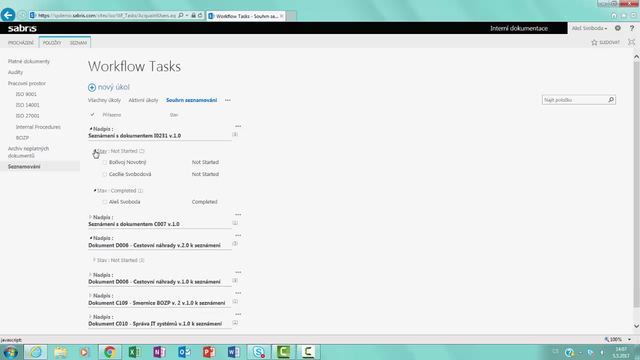Open ellipsis menu for C007 v.1.0 group
The width and height of the screenshot is (640, 360).
tap(238, 215)
